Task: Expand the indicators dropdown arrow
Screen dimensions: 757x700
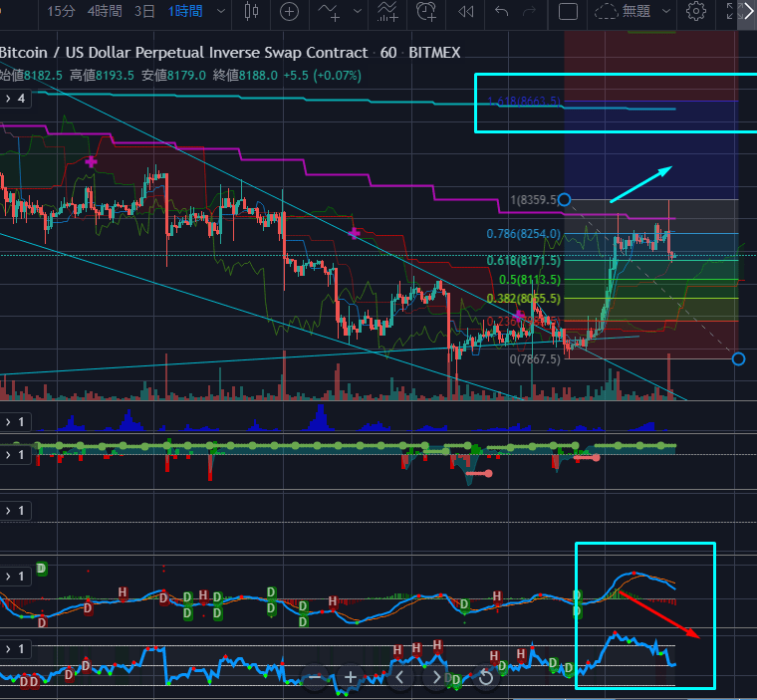Action: tap(358, 11)
